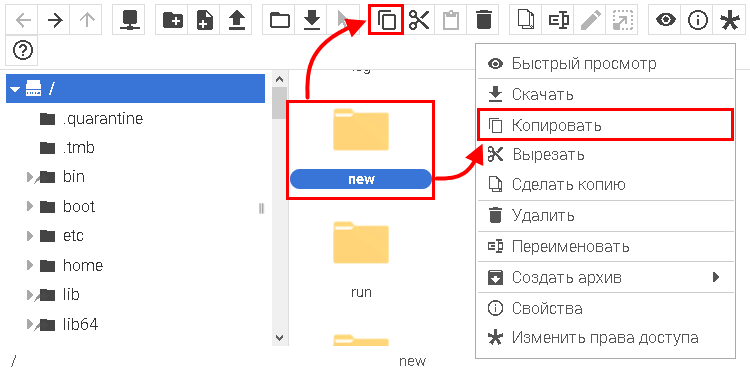The width and height of the screenshot is (750, 373).
Task: Choose Удалить in context menu
Action: 605,216
